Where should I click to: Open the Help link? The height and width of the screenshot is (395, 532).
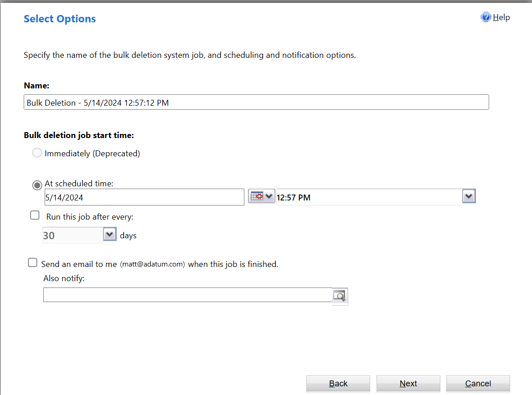[x=501, y=17]
